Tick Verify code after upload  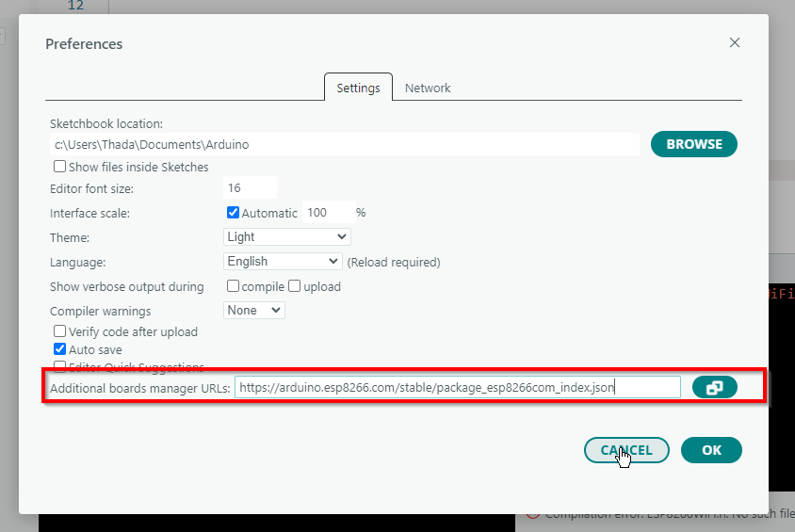tap(60, 331)
